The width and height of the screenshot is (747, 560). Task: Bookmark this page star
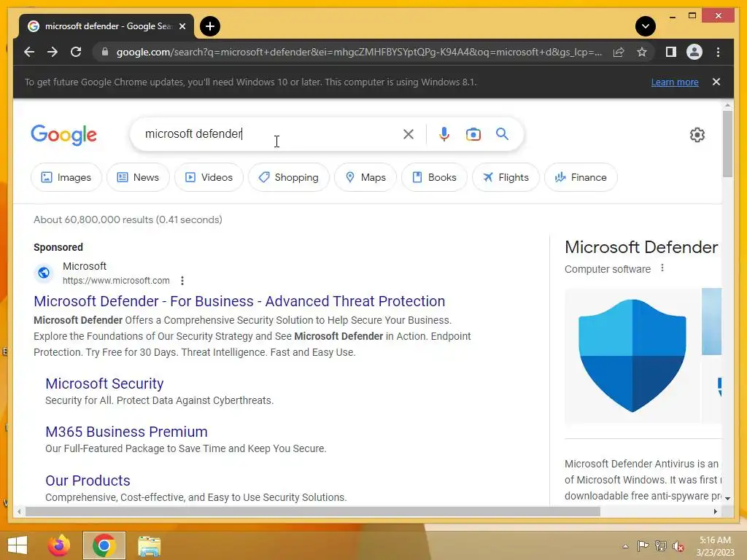click(x=642, y=52)
